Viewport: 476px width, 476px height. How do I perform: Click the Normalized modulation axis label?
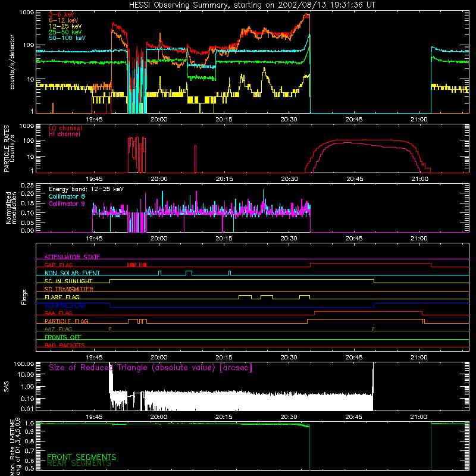tap(11, 208)
